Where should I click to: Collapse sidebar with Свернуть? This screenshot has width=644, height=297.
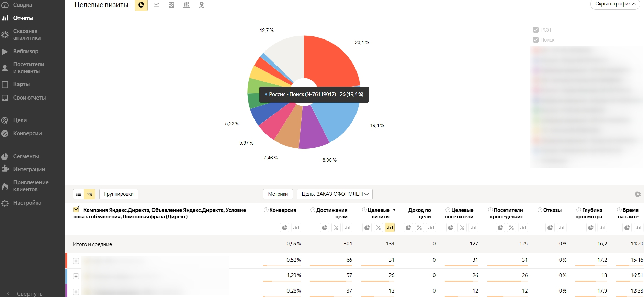[x=25, y=294]
